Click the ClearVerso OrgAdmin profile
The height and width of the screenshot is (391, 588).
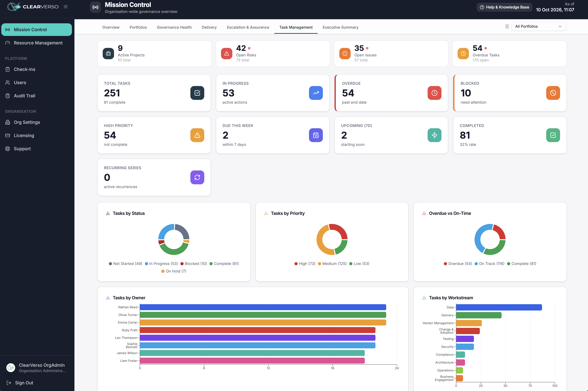coord(37,368)
